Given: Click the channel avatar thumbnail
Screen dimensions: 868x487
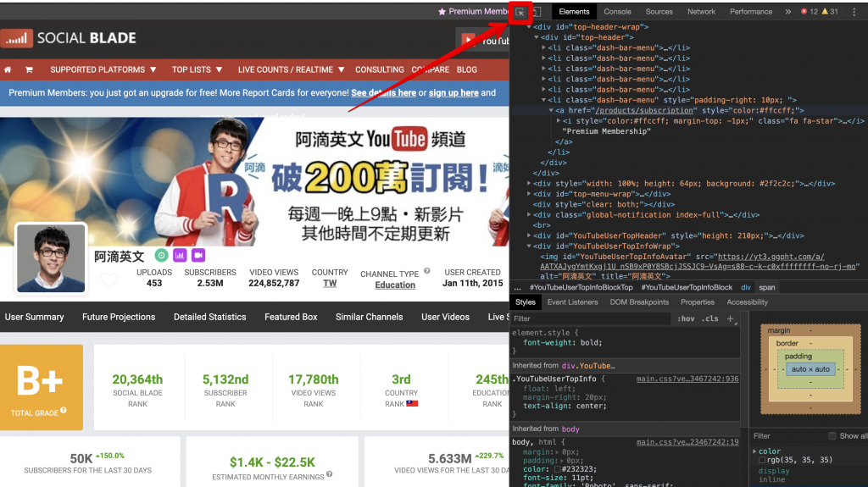Looking at the screenshot, I should tap(51, 257).
